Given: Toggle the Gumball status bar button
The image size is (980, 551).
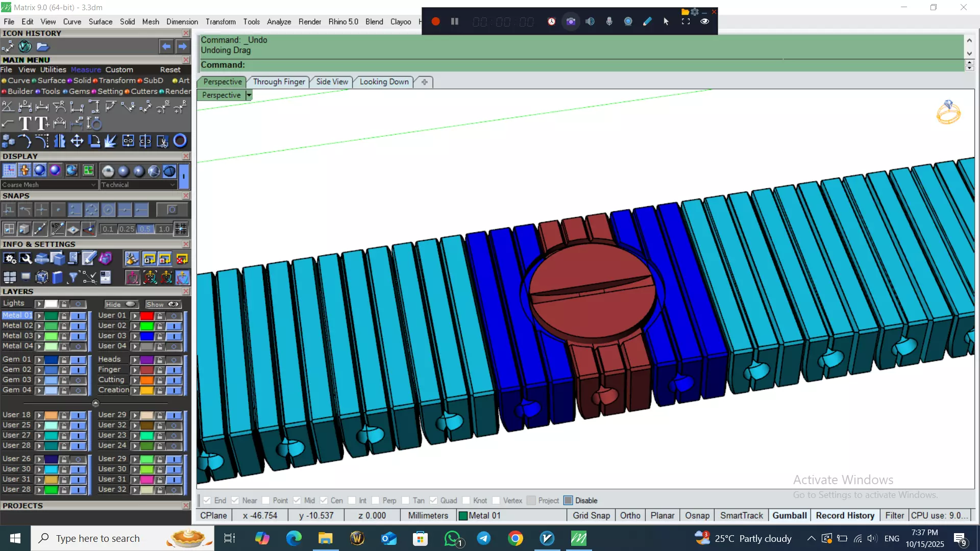Looking at the screenshot, I should [x=789, y=515].
